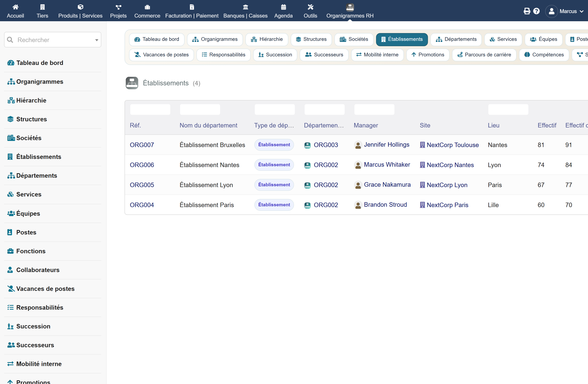Viewport: 588px width, 384px height.
Task: Open the ORG007 reference link
Action: pyautogui.click(x=142, y=145)
